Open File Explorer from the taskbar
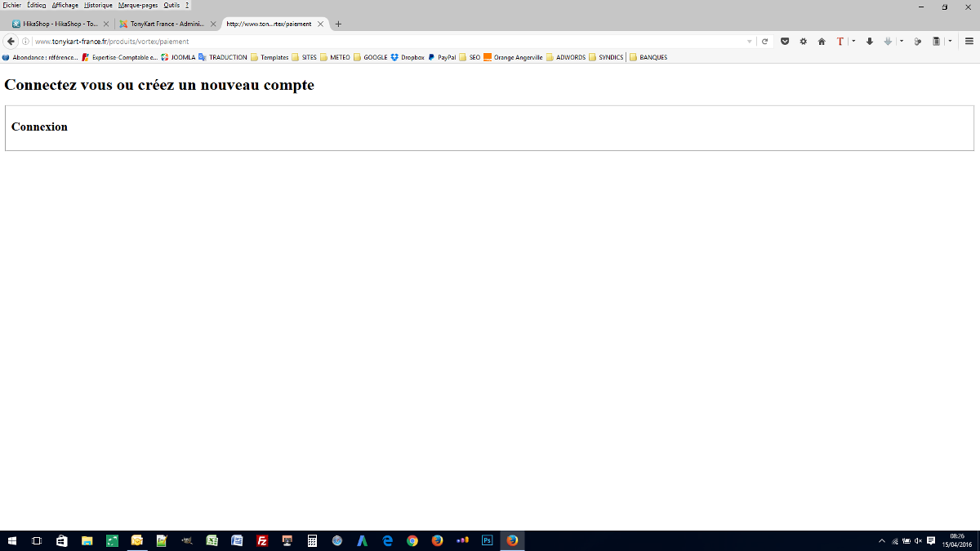 [87, 540]
